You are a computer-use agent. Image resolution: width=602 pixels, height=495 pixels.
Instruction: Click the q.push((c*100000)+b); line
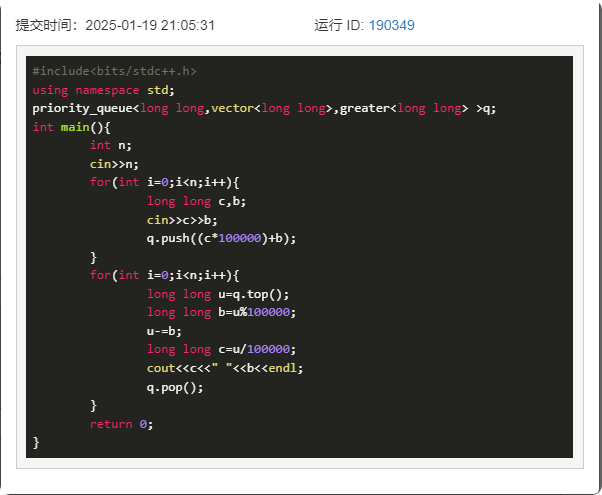point(221,238)
